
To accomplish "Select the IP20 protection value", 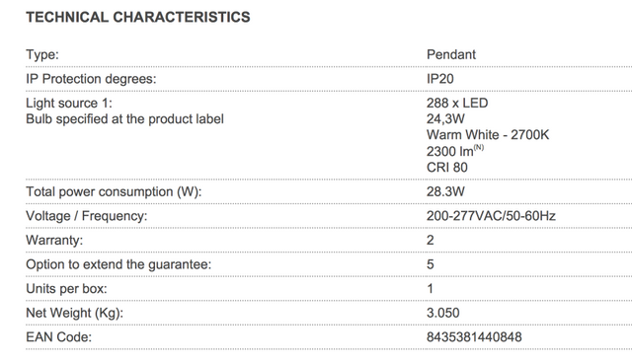I will pyautogui.click(x=440, y=79).
